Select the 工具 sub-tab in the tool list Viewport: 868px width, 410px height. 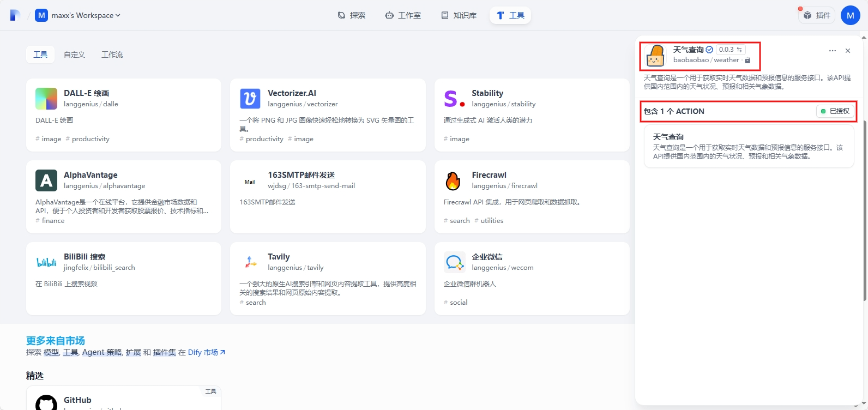pos(40,55)
